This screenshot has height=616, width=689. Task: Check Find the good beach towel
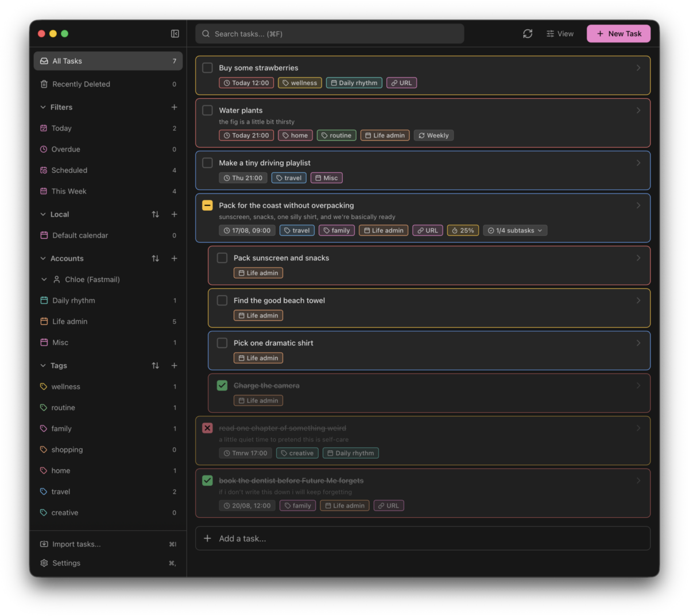point(222,300)
